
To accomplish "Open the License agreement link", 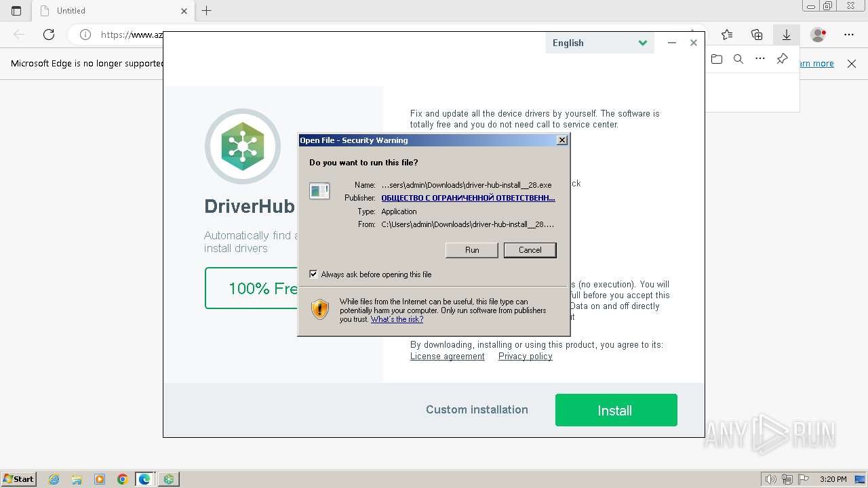I will click(448, 357).
